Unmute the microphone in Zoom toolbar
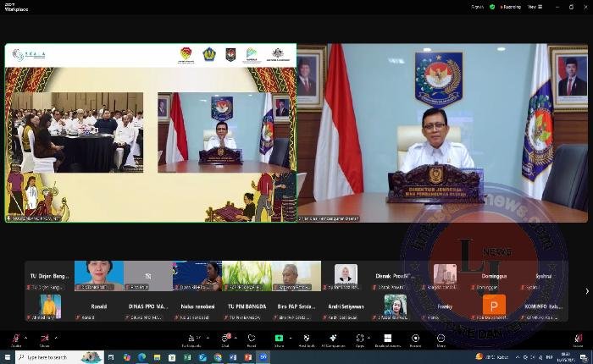This screenshot has height=364, width=593. [16, 339]
